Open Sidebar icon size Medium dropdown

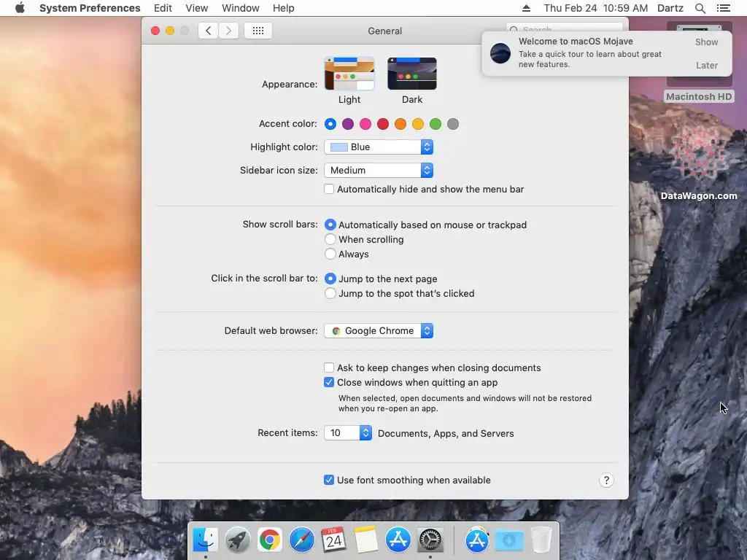click(379, 171)
